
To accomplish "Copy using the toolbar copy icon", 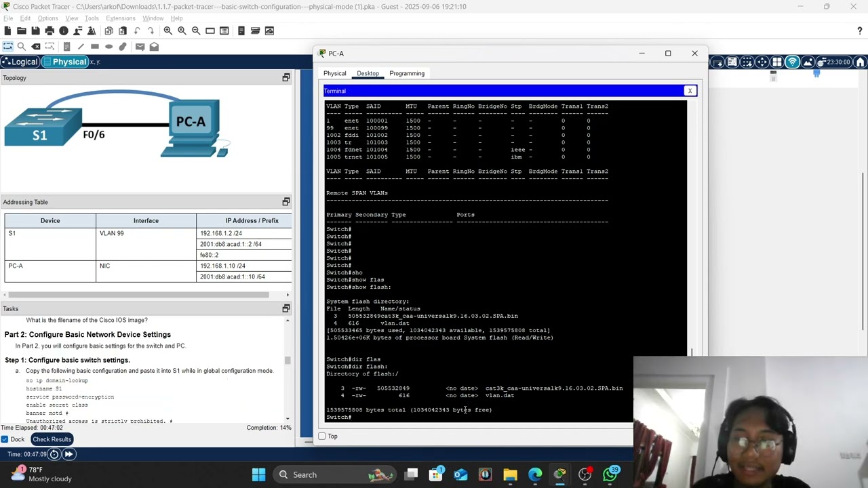I will click(108, 30).
